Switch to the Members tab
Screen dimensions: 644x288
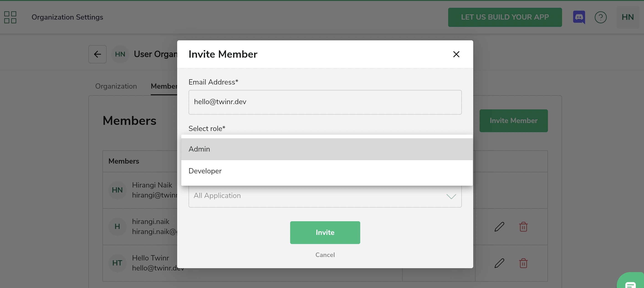point(164,86)
